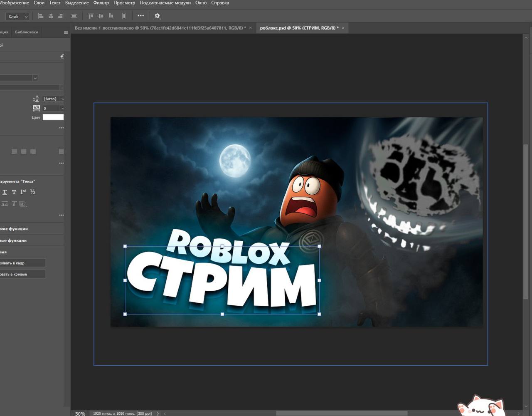Viewport: 532px width, 416px height.
Task: Open the Текст menu
Action: tap(55, 2)
